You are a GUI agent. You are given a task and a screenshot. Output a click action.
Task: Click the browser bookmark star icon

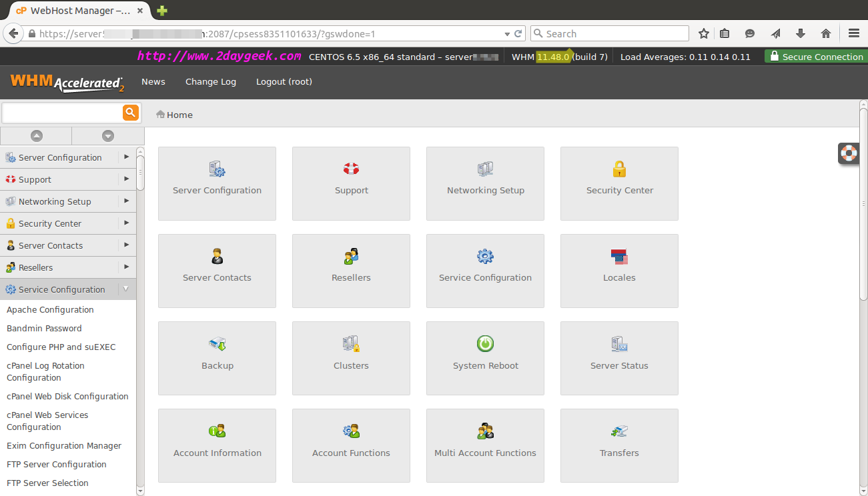(703, 34)
